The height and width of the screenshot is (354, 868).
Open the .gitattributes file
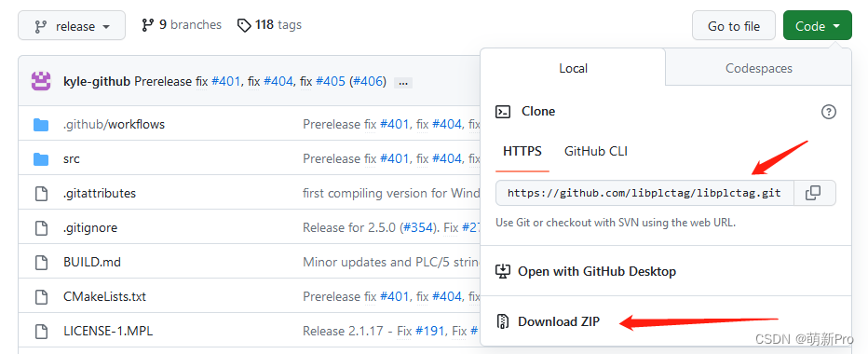100,194
